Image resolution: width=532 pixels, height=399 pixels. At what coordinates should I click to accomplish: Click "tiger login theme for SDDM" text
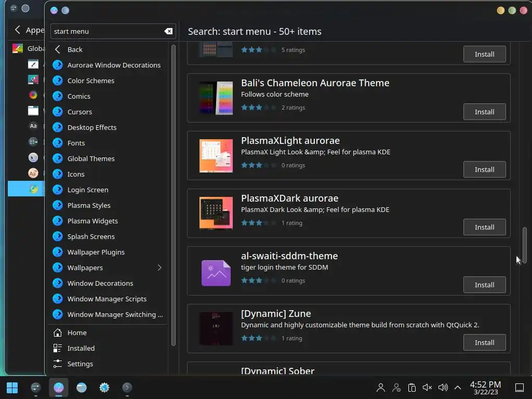[284, 268]
